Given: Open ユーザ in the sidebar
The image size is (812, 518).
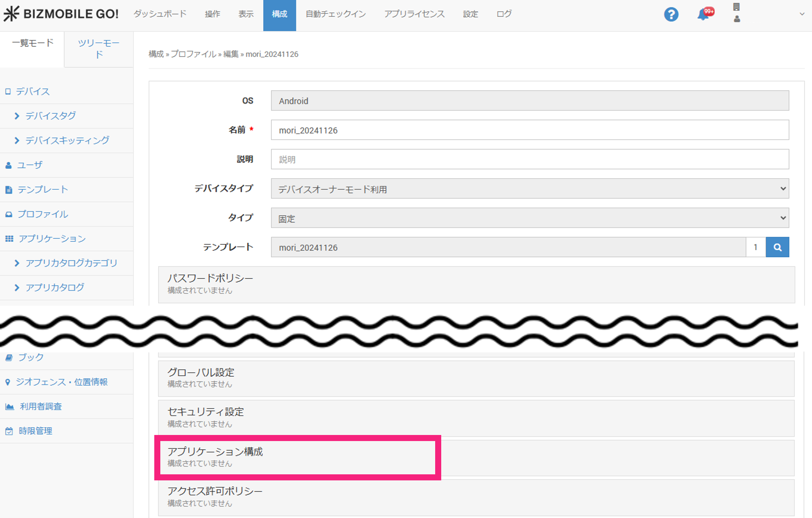Looking at the screenshot, I should [29, 165].
